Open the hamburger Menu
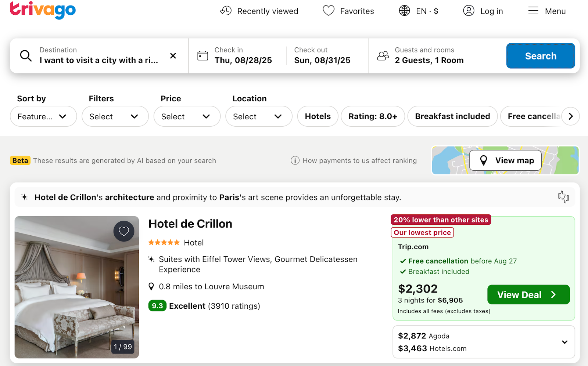 tap(547, 11)
